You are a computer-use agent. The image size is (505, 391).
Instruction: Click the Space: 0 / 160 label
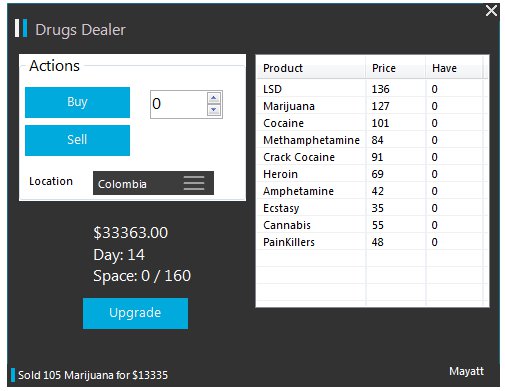(142, 276)
